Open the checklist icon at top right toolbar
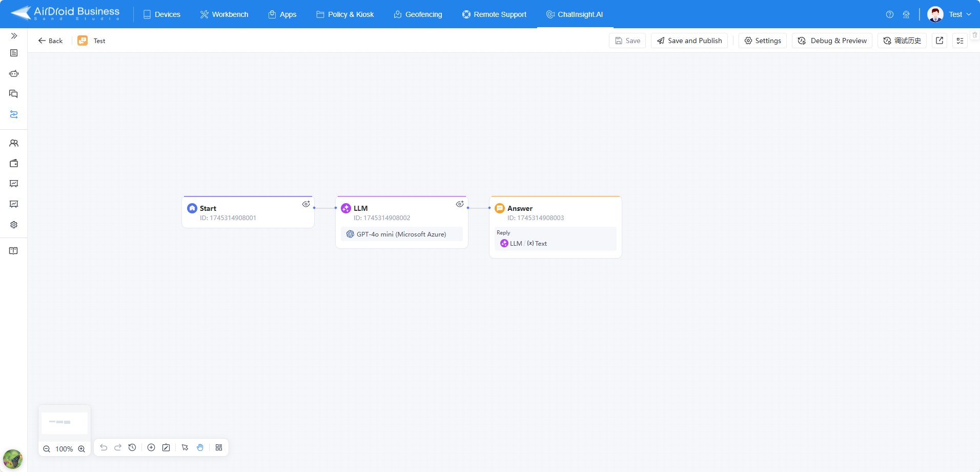 [960, 41]
